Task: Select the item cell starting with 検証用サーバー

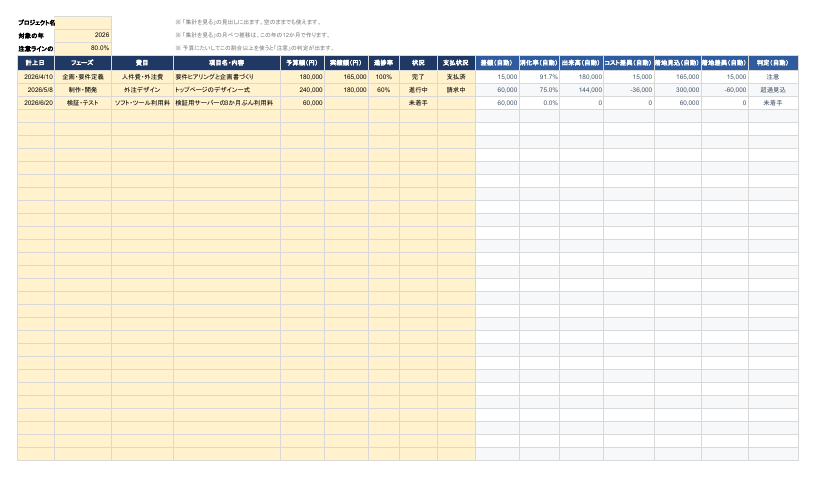Action: (227, 103)
